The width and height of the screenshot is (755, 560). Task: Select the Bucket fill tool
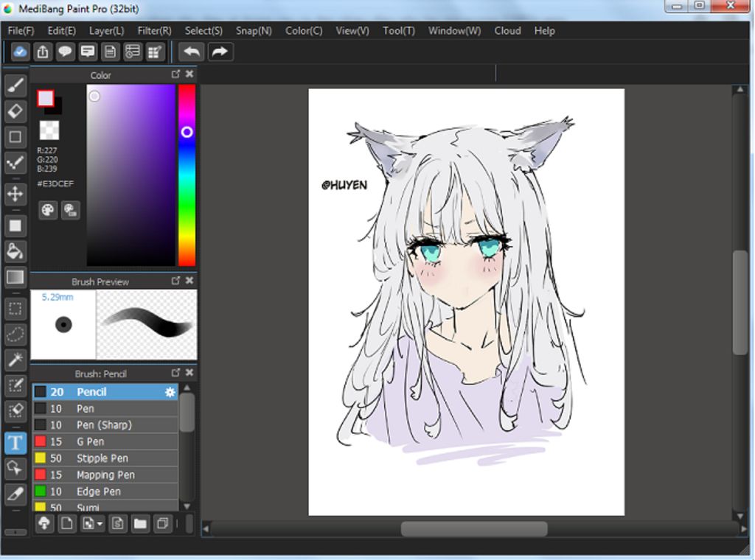(x=15, y=251)
